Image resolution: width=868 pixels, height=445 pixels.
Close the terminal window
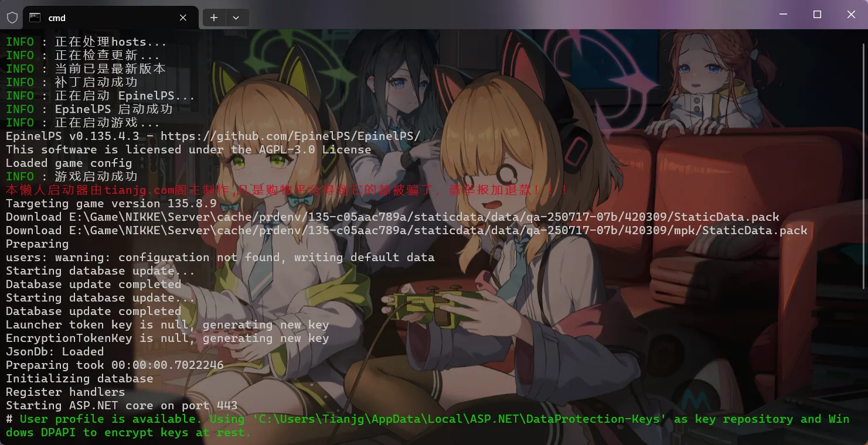(x=851, y=15)
